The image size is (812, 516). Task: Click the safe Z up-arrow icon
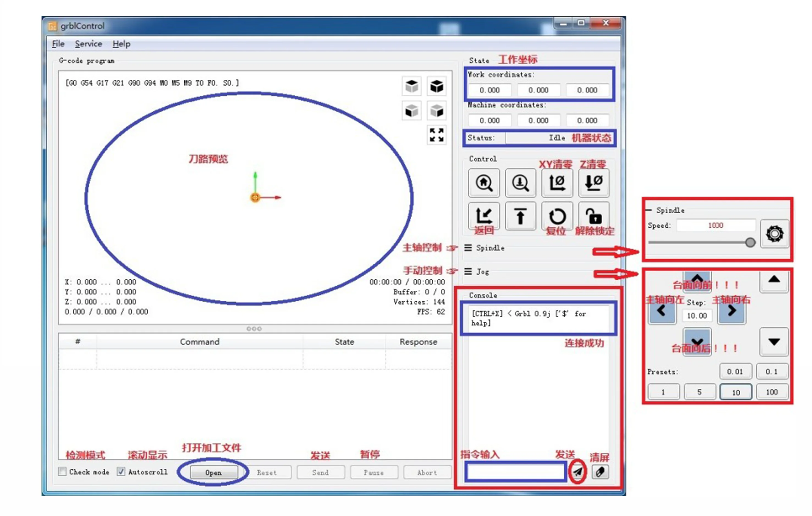(x=520, y=216)
